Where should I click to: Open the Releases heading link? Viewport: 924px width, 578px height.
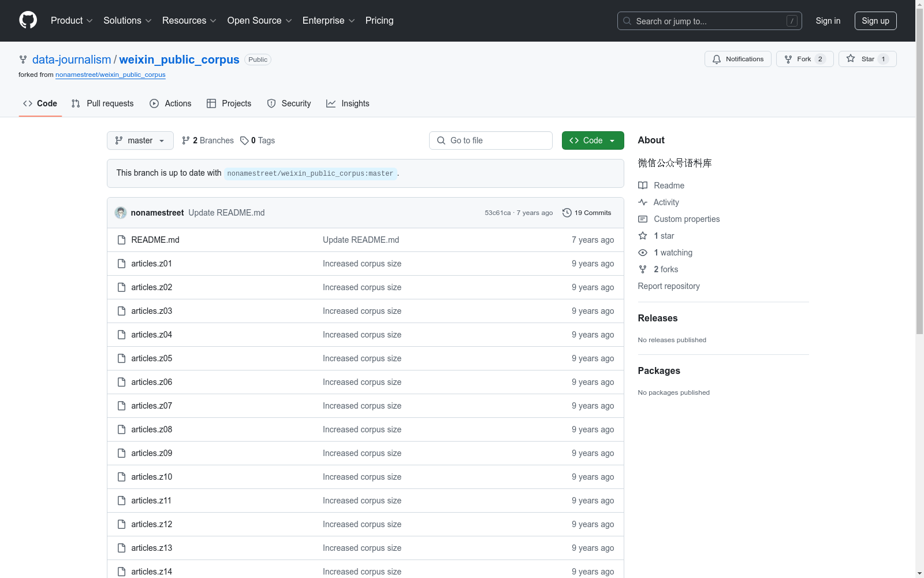tap(658, 318)
